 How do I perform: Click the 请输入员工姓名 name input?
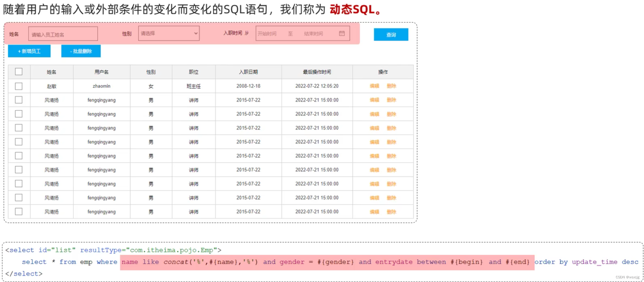pyautogui.click(x=63, y=34)
